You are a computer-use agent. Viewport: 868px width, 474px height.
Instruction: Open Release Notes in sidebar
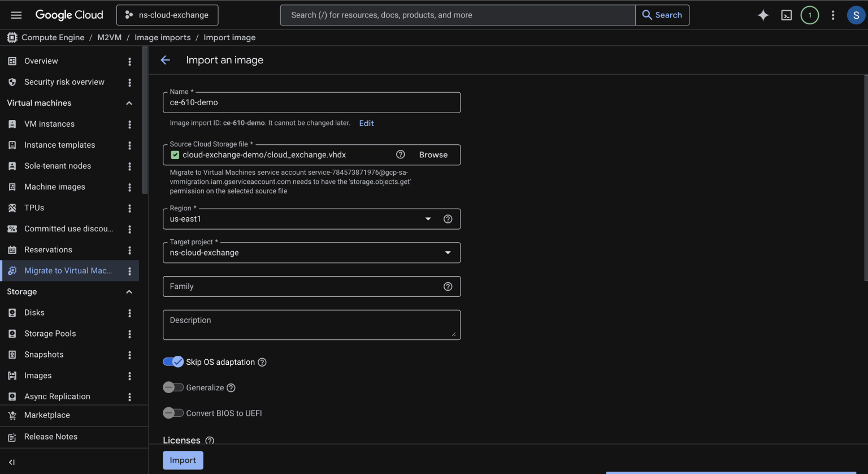(x=51, y=437)
